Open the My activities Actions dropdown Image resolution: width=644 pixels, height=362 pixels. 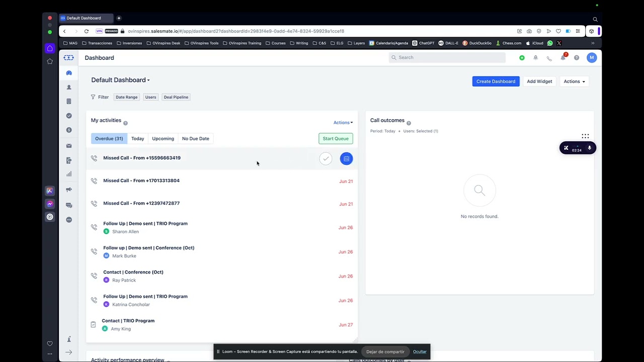point(343,123)
